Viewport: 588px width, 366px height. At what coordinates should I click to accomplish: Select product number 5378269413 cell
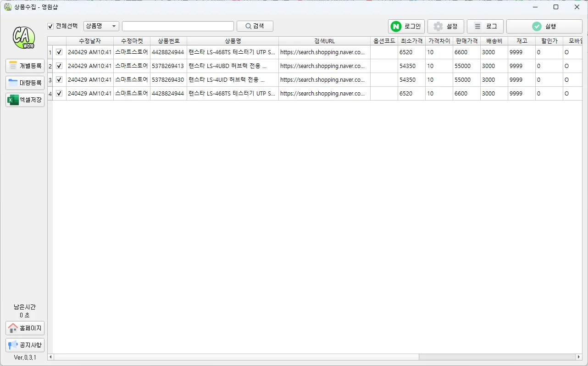[x=169, y=66]
